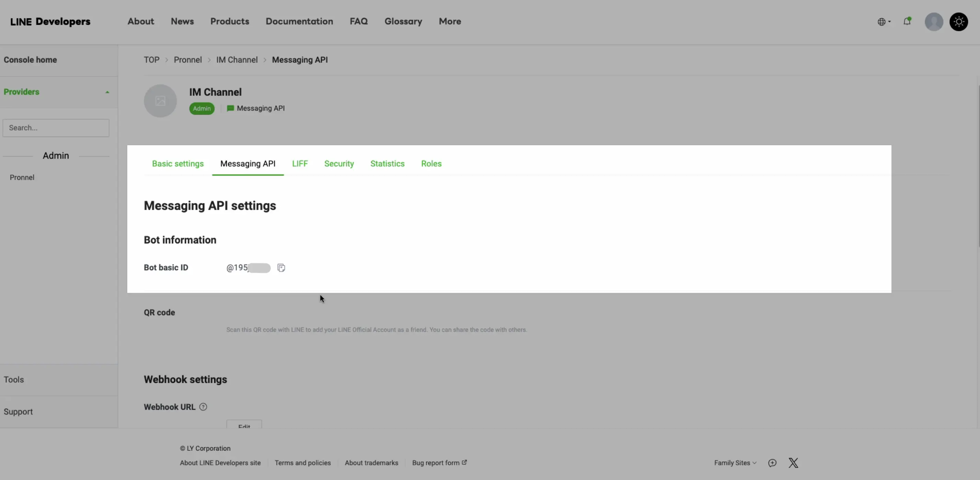Select the Pronnel provider in sidebar

click(22, 178)
